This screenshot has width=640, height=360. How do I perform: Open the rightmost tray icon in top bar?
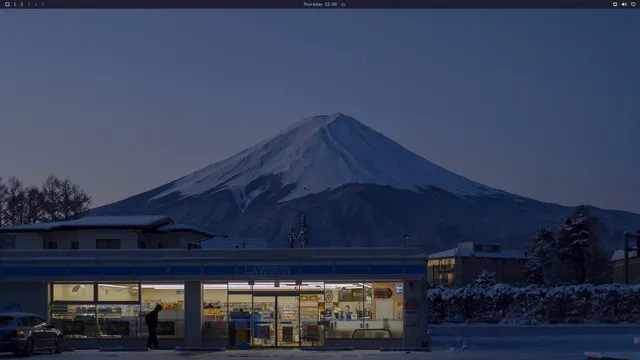tap(633, 4)
